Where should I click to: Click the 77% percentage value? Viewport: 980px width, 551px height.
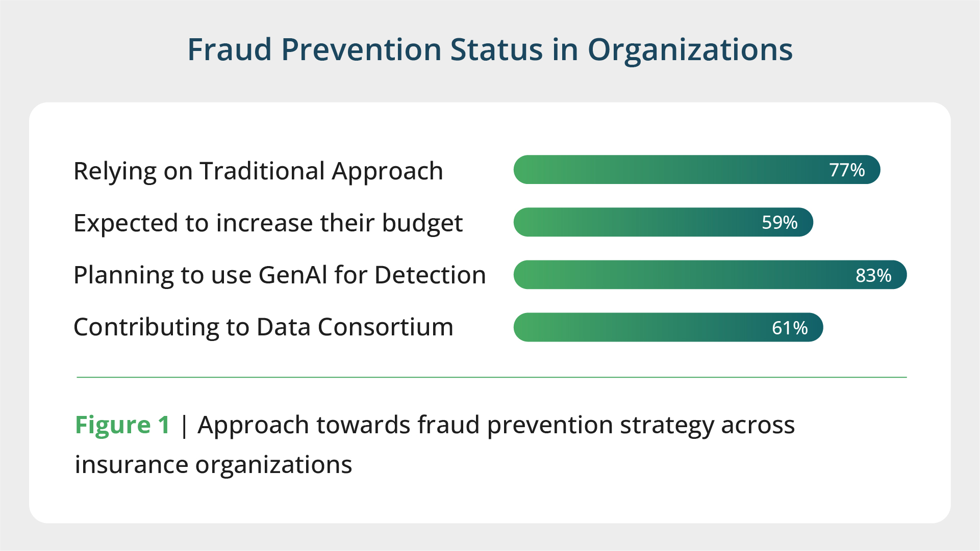[x=846, y=170]
